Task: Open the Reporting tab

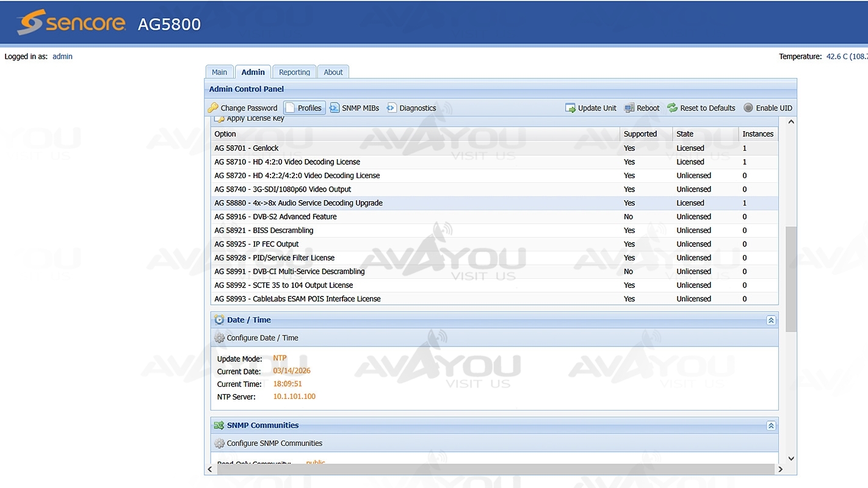Action: [294, 72]
